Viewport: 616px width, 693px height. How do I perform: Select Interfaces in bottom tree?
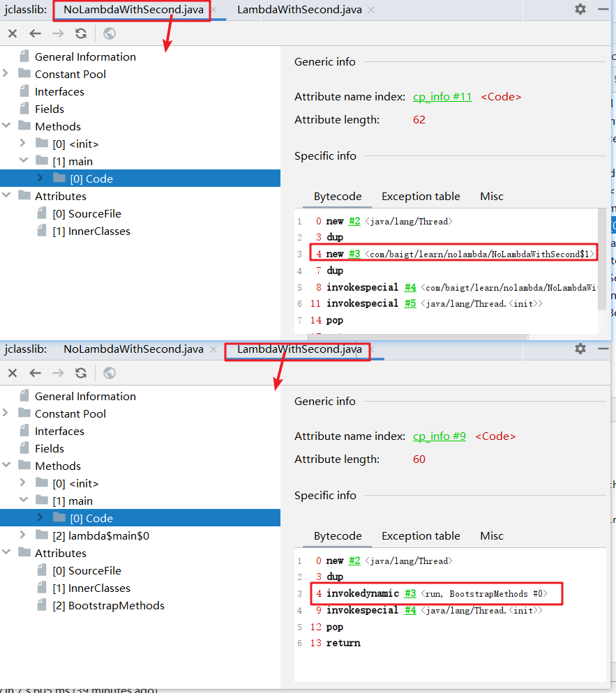click(59, 432)
